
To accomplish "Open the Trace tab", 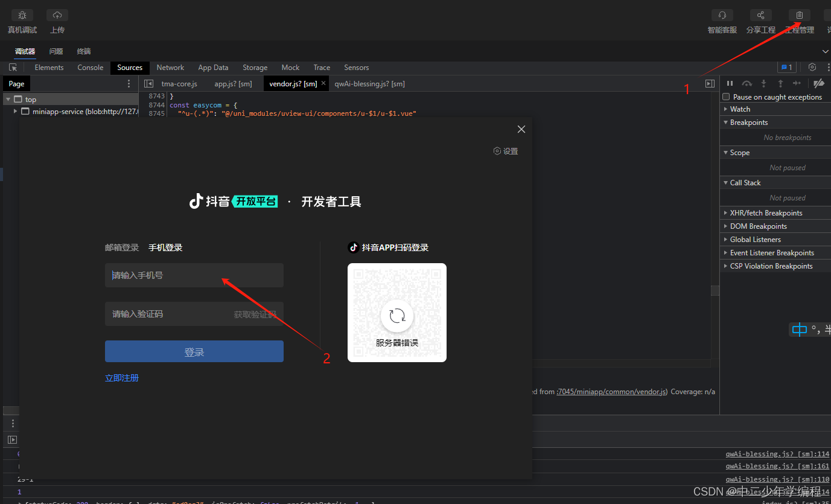I will tap(322, 68).
